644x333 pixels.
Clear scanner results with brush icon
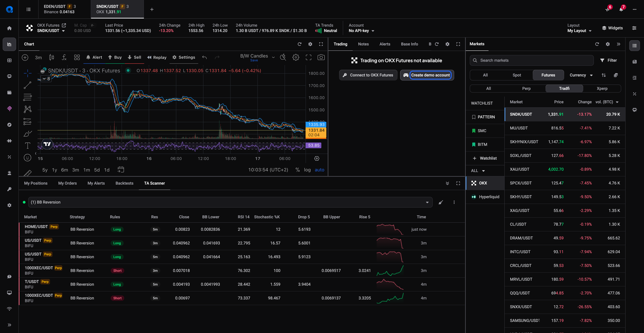click(x=441, y=202)
